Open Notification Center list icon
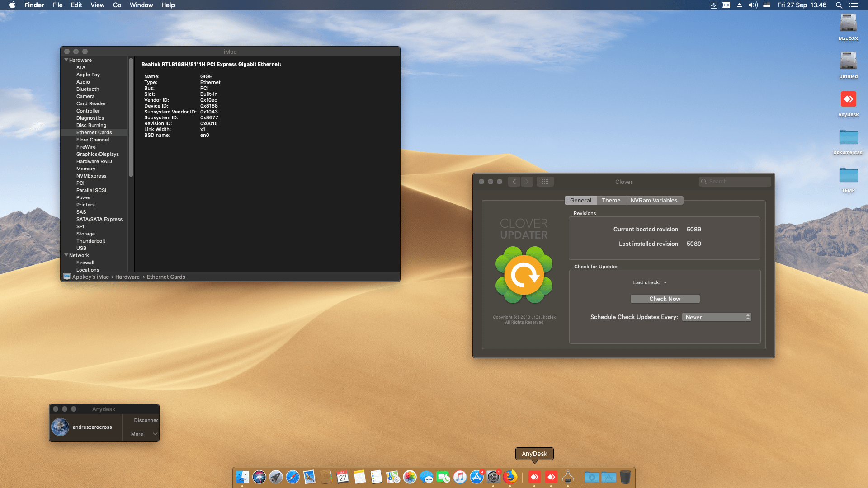The image size is (868, 488). pos(853,5)
